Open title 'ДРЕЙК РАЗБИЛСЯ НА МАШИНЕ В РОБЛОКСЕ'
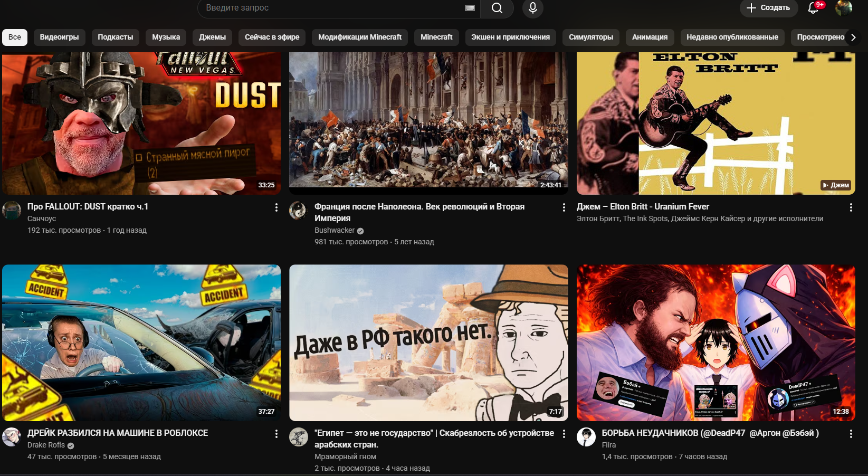The height and width of the screenshot is (476, 868). [118, 433]
